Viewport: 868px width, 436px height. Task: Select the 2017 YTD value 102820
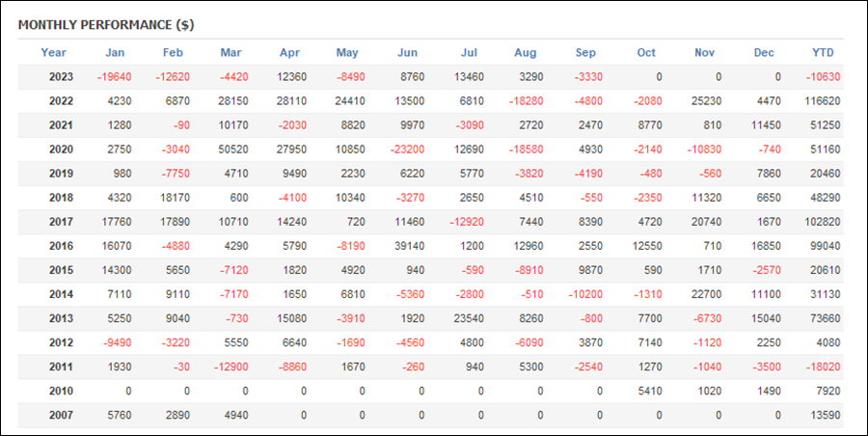tap(819, 222)
